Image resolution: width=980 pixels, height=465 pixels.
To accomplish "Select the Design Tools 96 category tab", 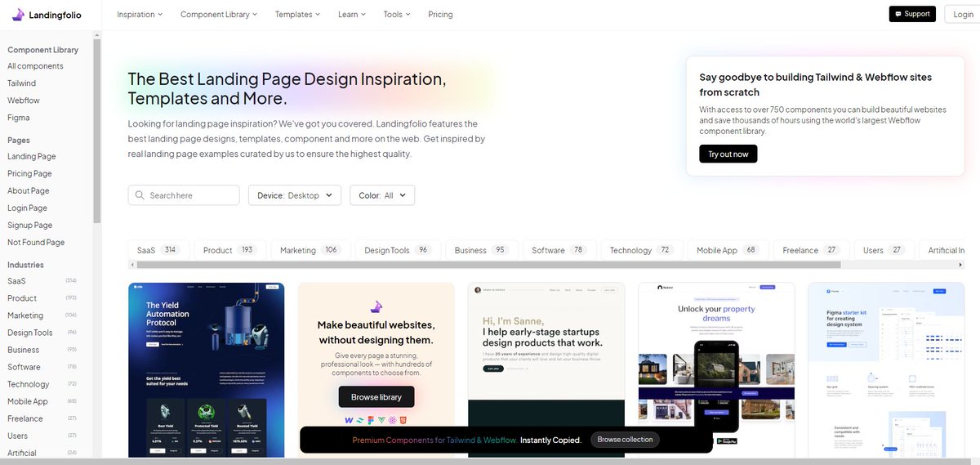I will click(398, 250).
